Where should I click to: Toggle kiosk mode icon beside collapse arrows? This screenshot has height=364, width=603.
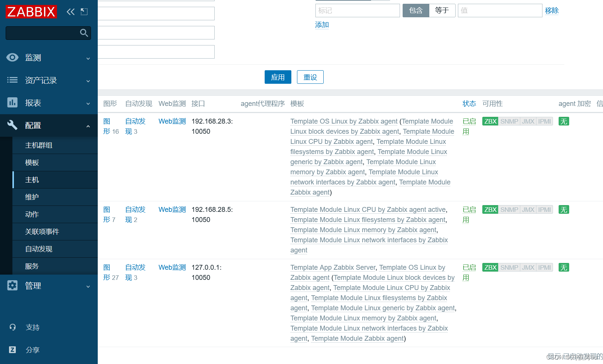[84, 12]
